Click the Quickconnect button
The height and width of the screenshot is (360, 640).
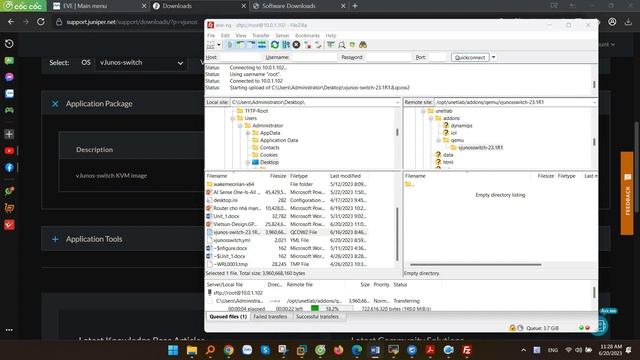470,58
